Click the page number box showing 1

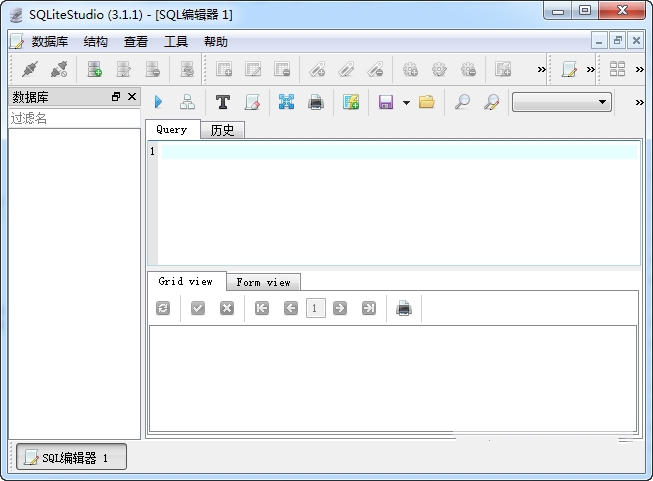tap(316, 308)
